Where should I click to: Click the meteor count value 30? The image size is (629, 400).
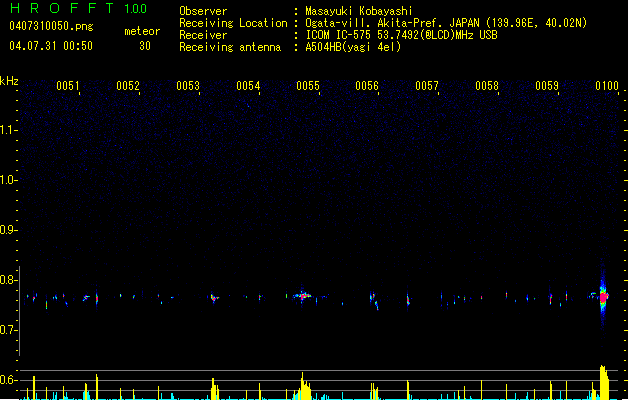(145, 46)
